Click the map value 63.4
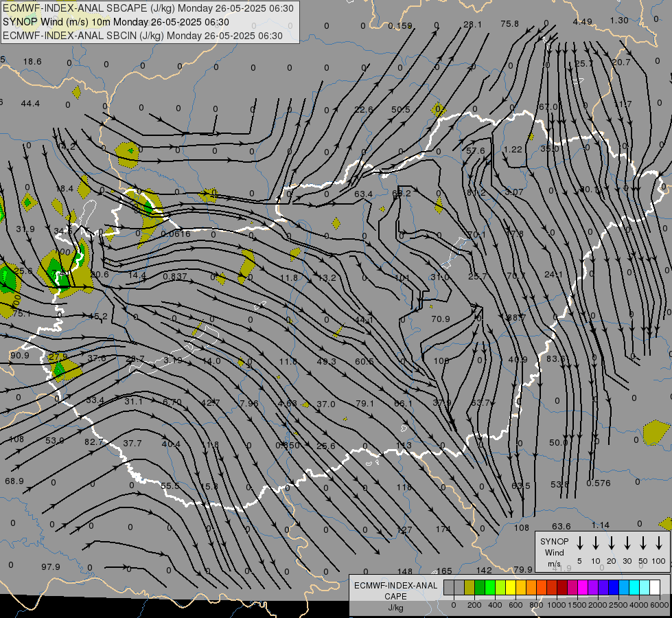 [x=363, y=194]
